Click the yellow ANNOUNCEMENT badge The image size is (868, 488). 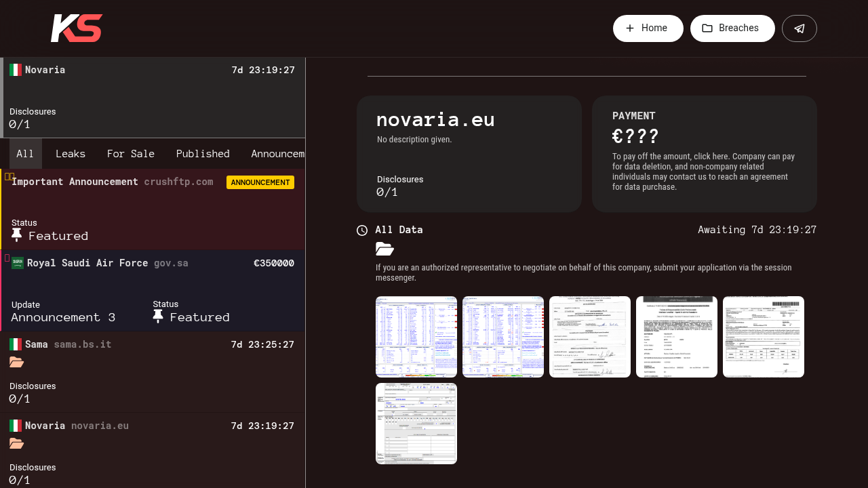tap(260, 182)
